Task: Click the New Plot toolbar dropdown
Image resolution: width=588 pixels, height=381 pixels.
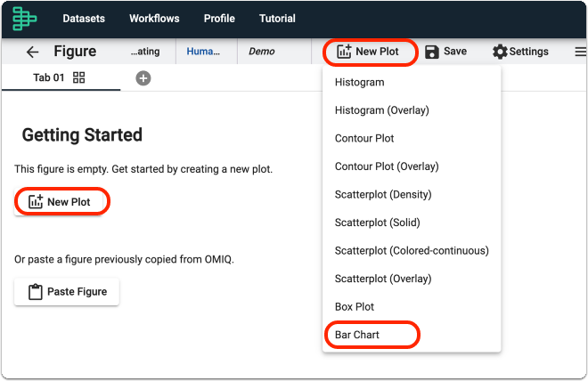Action: coord(370,52)
